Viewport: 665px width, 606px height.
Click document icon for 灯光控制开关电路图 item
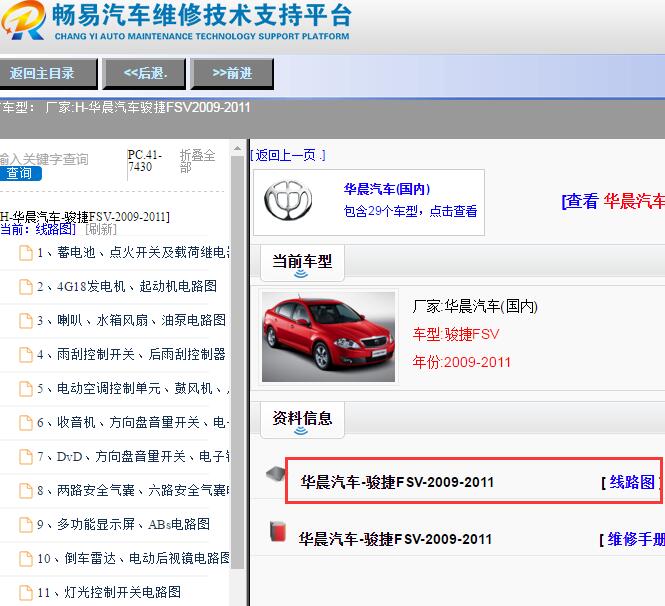pos(26,592)
